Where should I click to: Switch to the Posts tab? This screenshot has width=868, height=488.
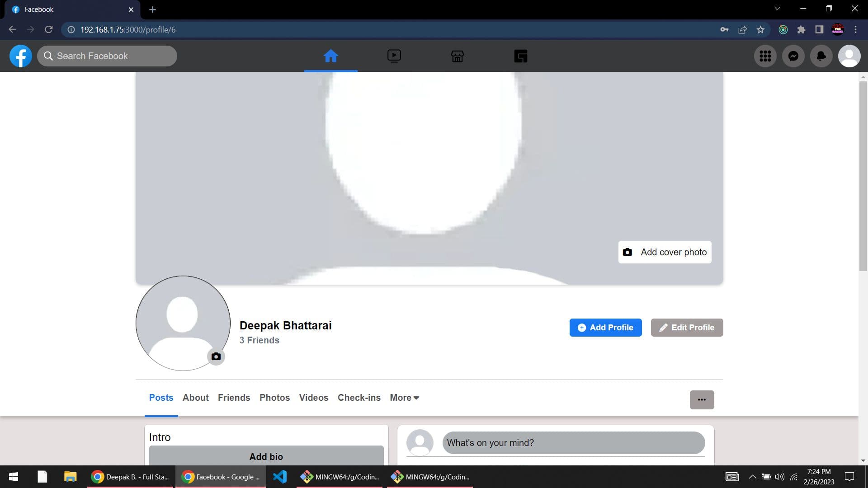click(161, 398)
